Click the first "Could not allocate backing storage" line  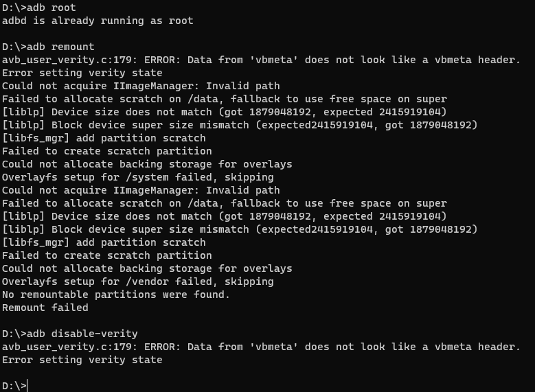coord(147,164)
